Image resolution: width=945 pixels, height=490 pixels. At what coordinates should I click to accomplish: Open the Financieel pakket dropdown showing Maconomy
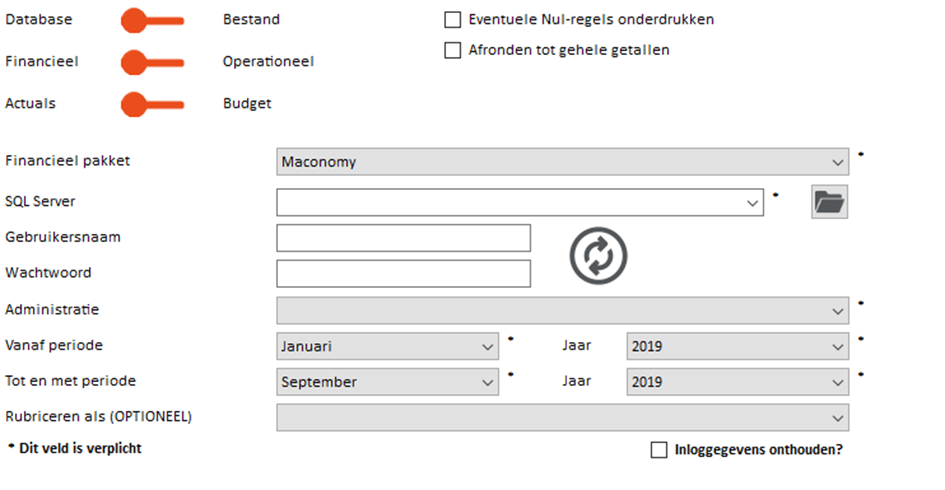point(562,162)
